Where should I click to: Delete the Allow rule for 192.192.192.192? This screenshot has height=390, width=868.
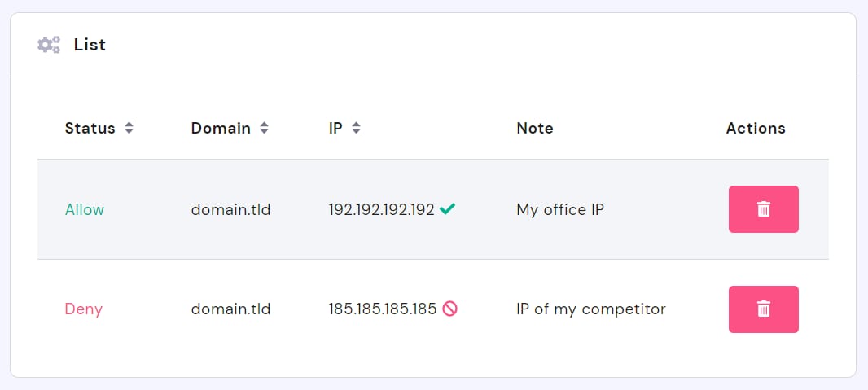(x=763, y=209)
